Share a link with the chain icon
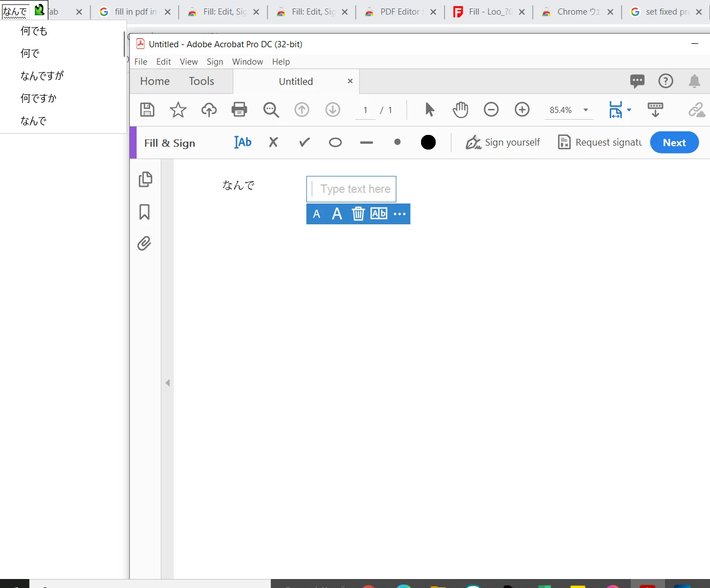Image resolution: width=710 pixels, height=588 pixels. tap(697, 110)
